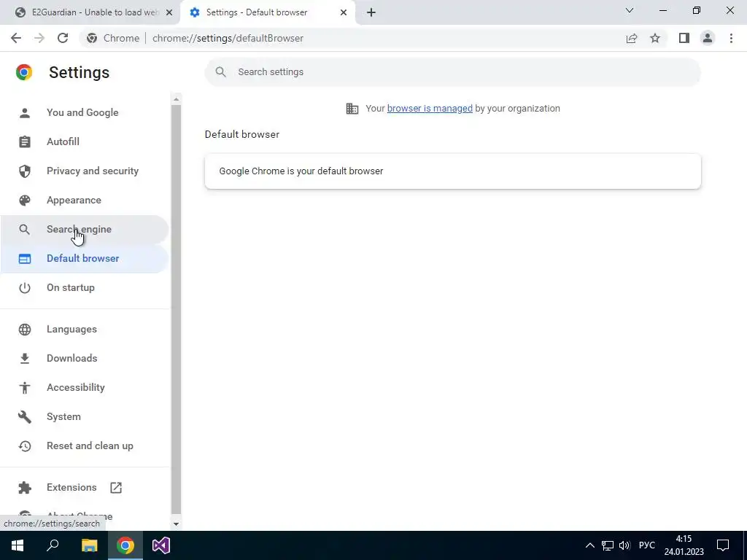The width and height of the screenshot is (747, 560).
Task: Open Reset and clean up settings
Action: (85, 446)
